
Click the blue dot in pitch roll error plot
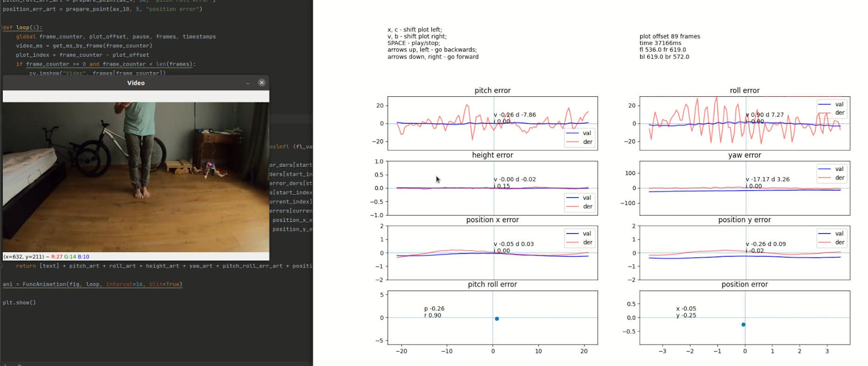tap(497, 319)
